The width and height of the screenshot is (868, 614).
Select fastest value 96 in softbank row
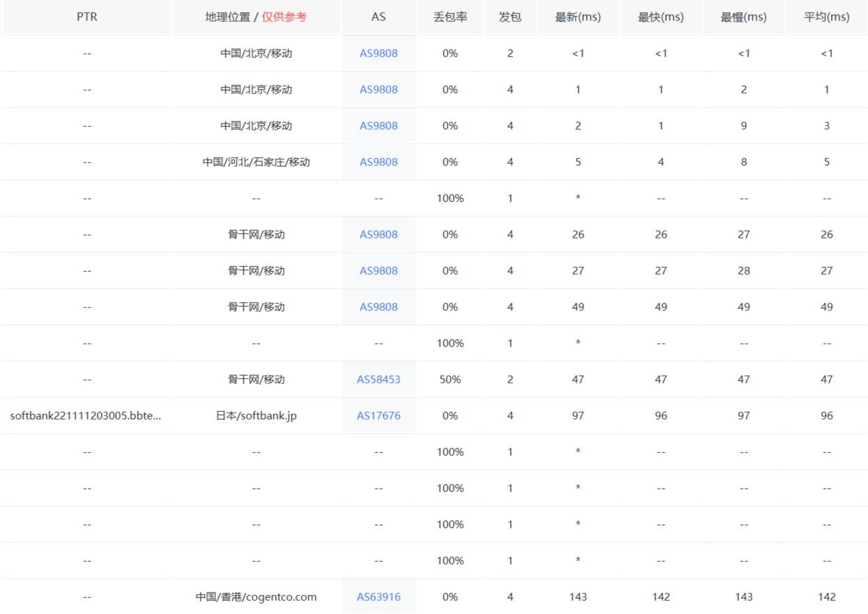(x=660, y=415)
